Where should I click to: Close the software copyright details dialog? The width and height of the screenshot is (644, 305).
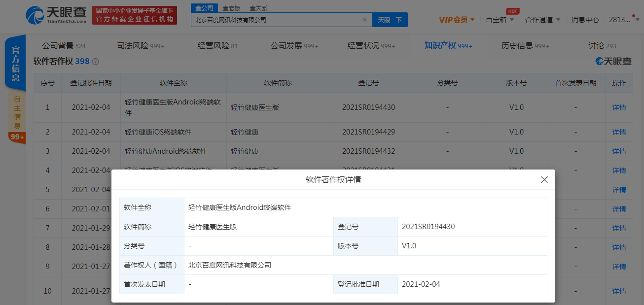544,180
